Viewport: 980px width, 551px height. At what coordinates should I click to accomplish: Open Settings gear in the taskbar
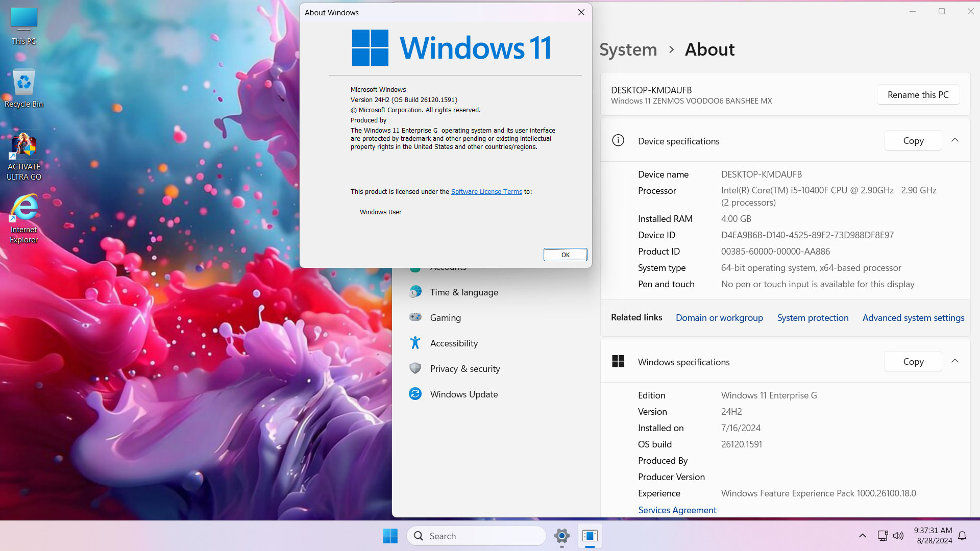coord(562,536)
